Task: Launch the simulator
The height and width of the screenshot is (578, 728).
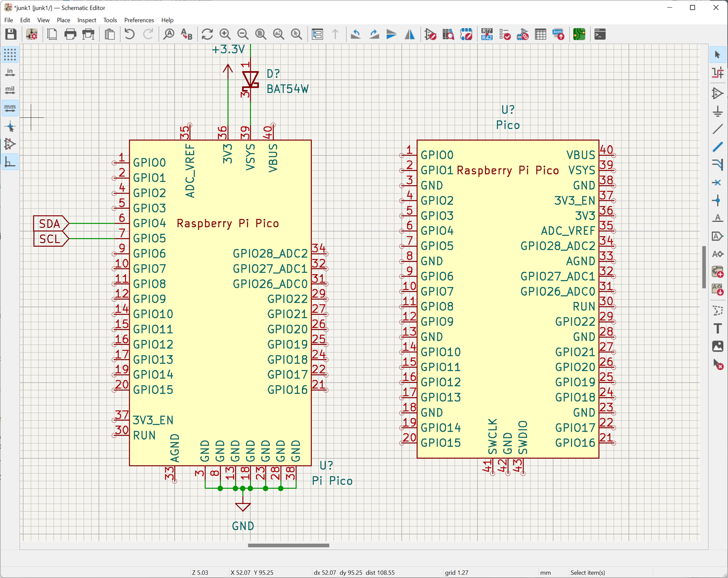Action: coord(523,34)
